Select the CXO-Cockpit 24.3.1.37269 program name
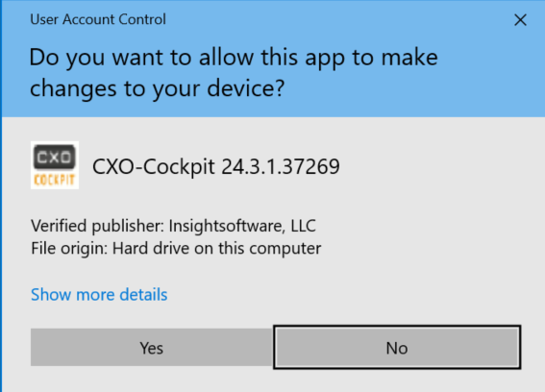This screenshot has height=392, width=545. (216, 166)
